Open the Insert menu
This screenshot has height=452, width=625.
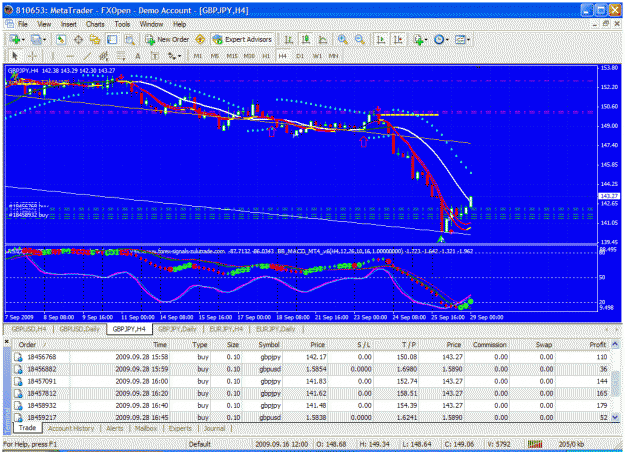click(x=69, y=24)
